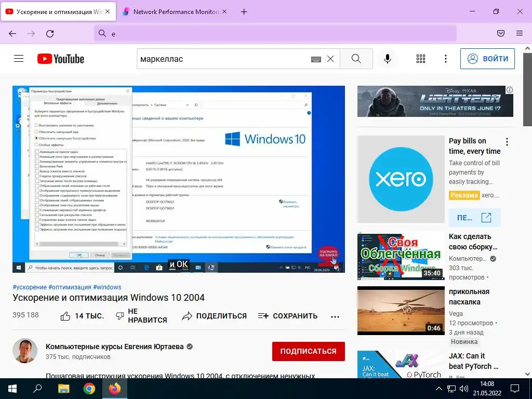Open volume control in system tray

coord(464,389)
